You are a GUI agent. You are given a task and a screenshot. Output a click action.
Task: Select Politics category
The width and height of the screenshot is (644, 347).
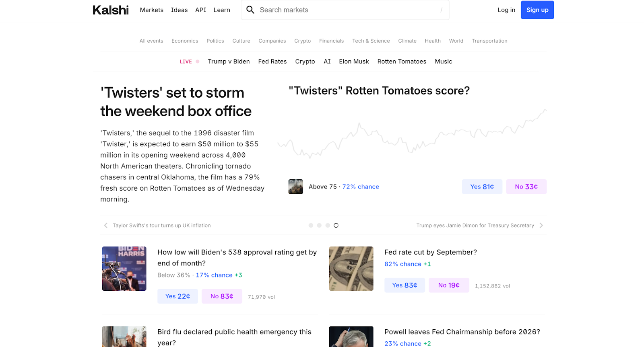coord(215,41)
